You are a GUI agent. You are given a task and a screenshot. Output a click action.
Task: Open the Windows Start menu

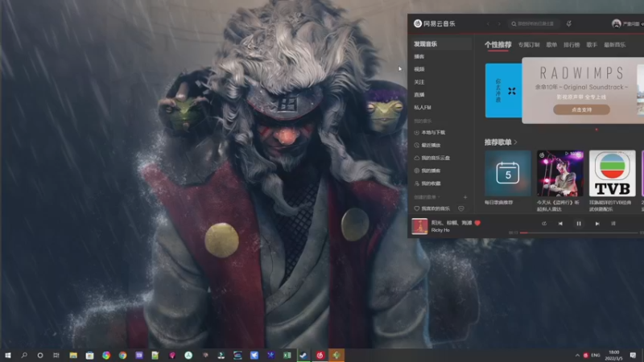(7, 356)
